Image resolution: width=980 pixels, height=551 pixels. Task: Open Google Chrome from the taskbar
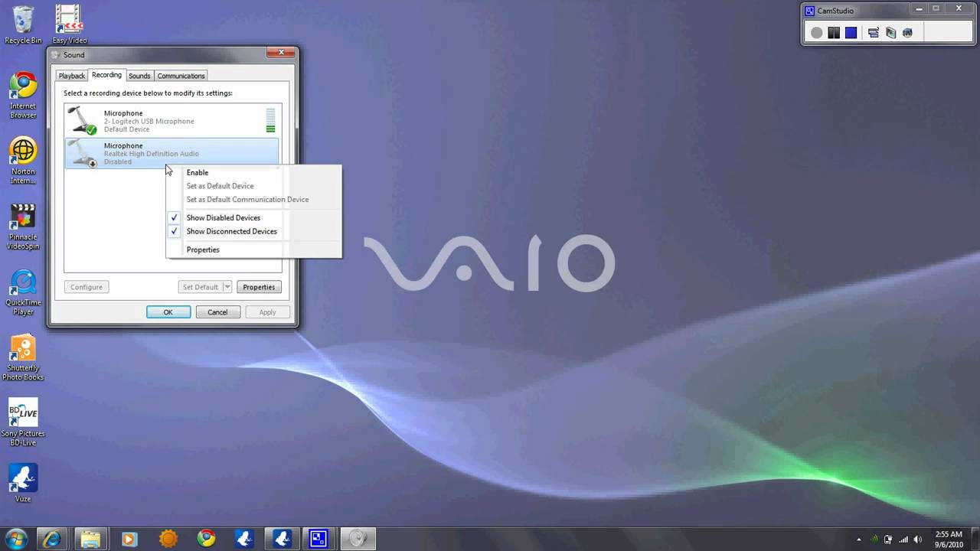pyautogui.click(x=206, y=539)
